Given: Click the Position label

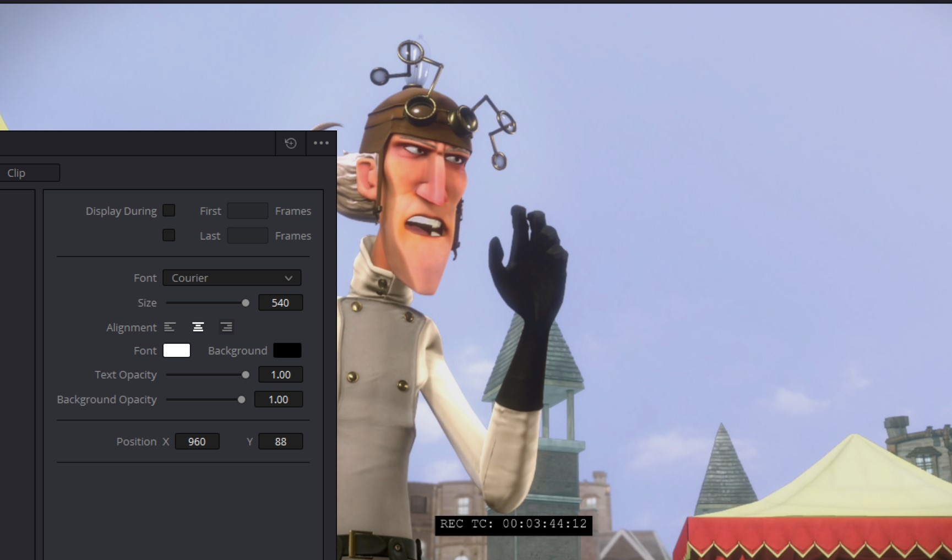Looking at the screenshot, I should [137, 442].
